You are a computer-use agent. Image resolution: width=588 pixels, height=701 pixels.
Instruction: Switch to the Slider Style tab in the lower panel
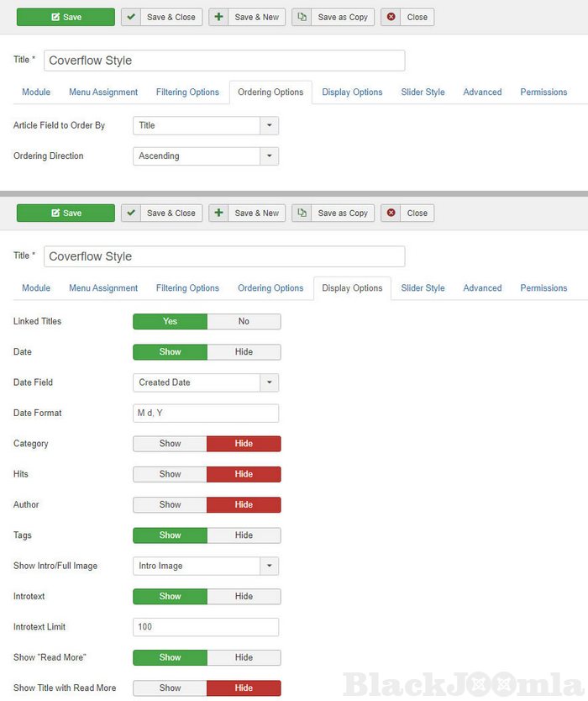423,288
